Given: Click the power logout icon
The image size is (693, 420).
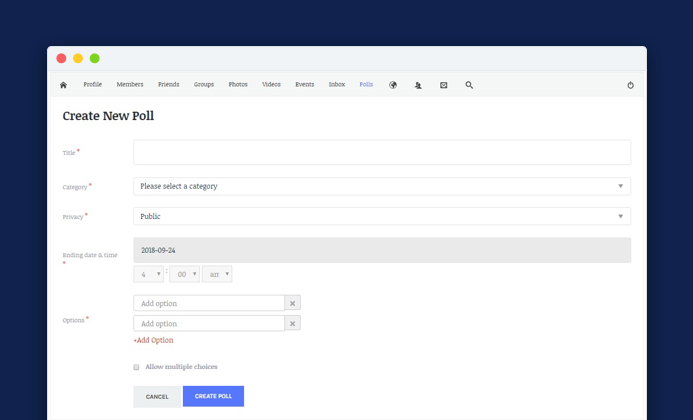Looking at the screenshot, I should click(x=630, y=85).
